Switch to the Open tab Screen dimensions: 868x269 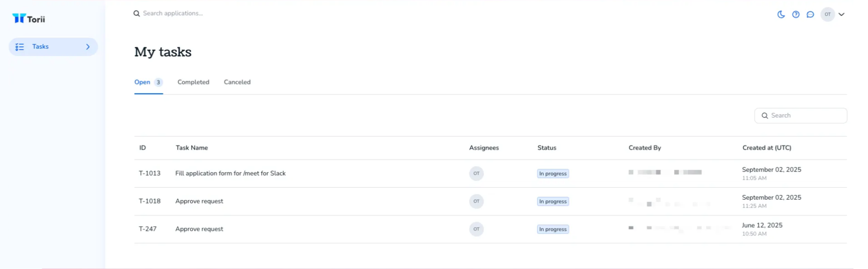pyautogui.click(x=142, y=82)
